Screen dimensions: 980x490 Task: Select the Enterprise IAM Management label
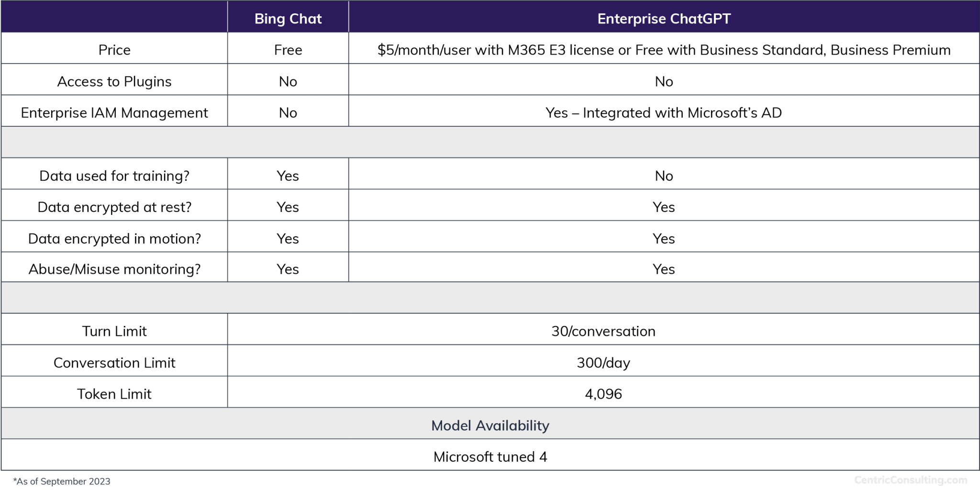point(114,113)
